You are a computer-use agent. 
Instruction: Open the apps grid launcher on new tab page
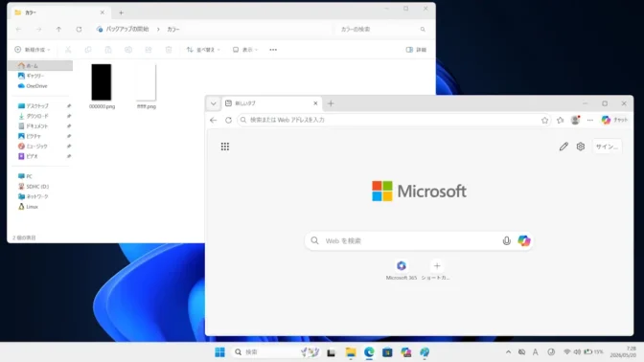tap(225, 147)
